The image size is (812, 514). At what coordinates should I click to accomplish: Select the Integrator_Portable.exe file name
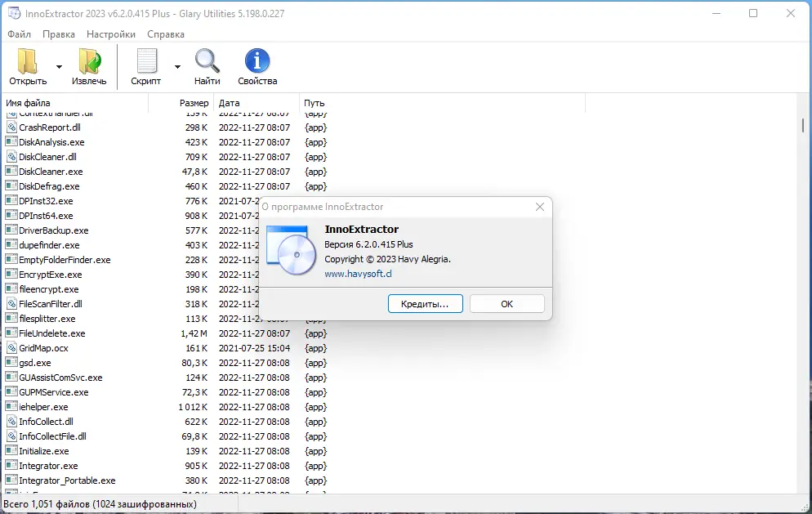click(67, 480)
